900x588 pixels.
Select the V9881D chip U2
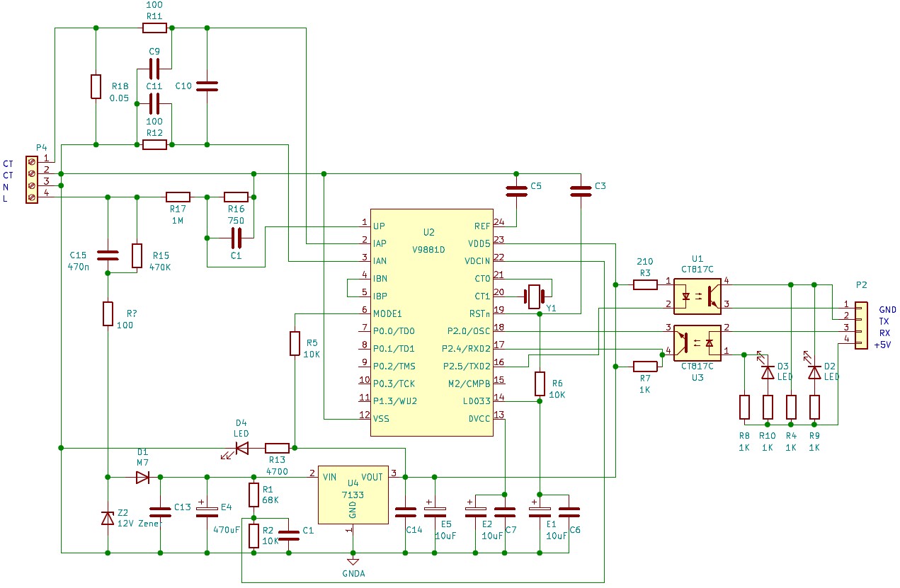tap(431, 322)
